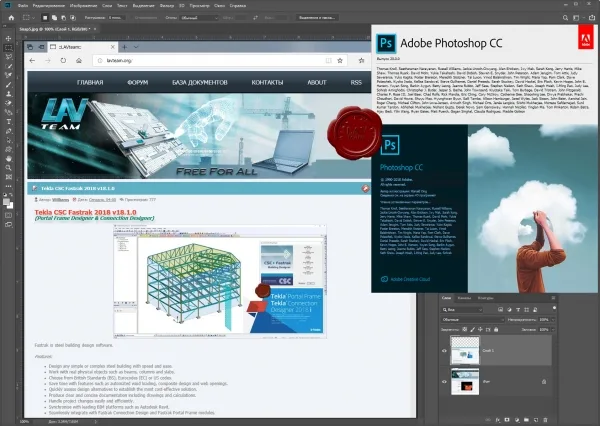
Task: Toggle lock transparent pixels
Action: pos(465,329)
